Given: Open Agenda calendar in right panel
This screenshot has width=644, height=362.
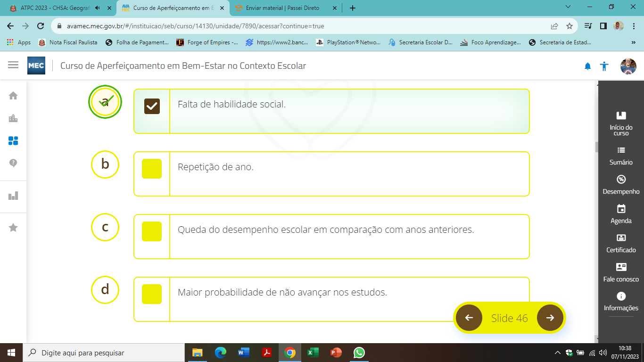Looking at the screenshot, I should pos(621,214).
